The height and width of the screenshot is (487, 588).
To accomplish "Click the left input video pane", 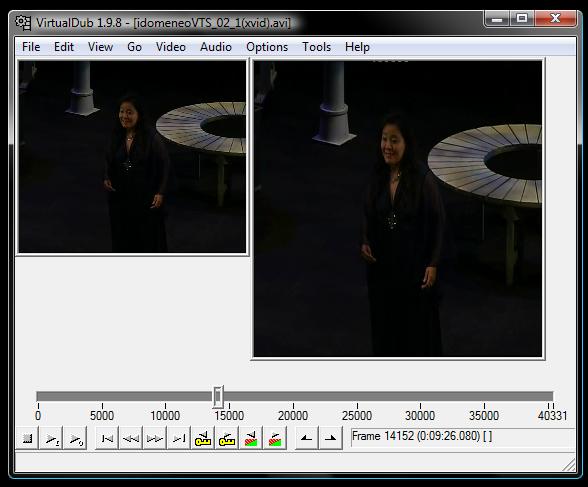I will point(132,156).
